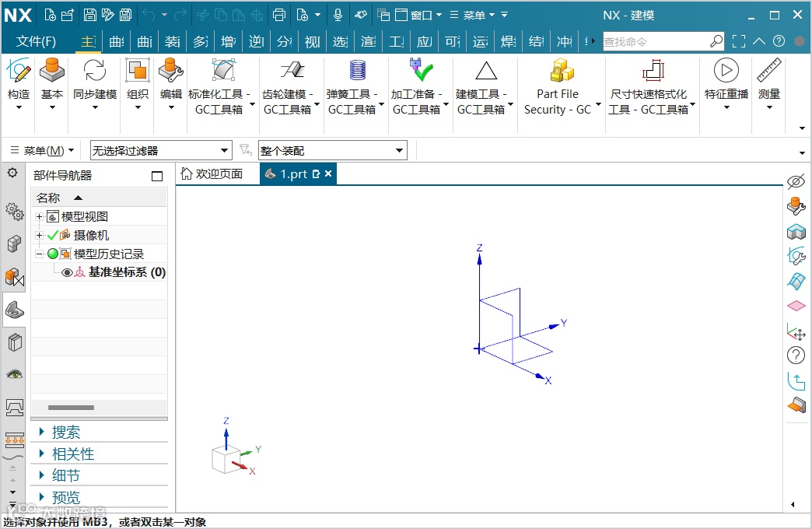Click the view triad cube in viewport

click(x=226, y=460)
